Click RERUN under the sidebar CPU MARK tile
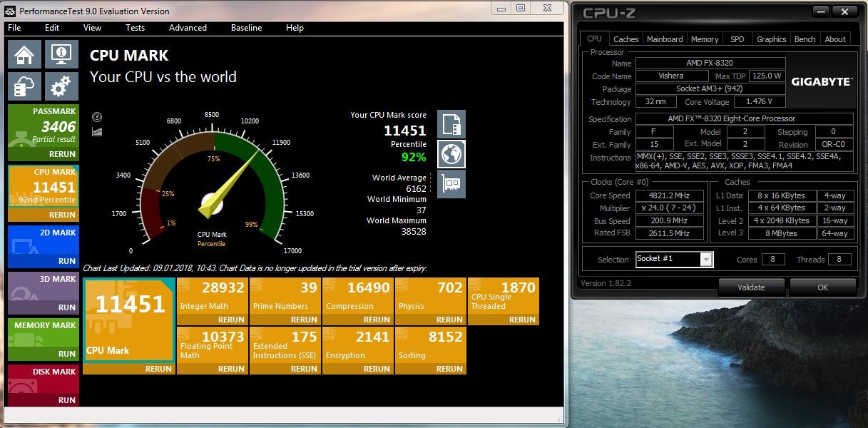 (x=62, y=215)
